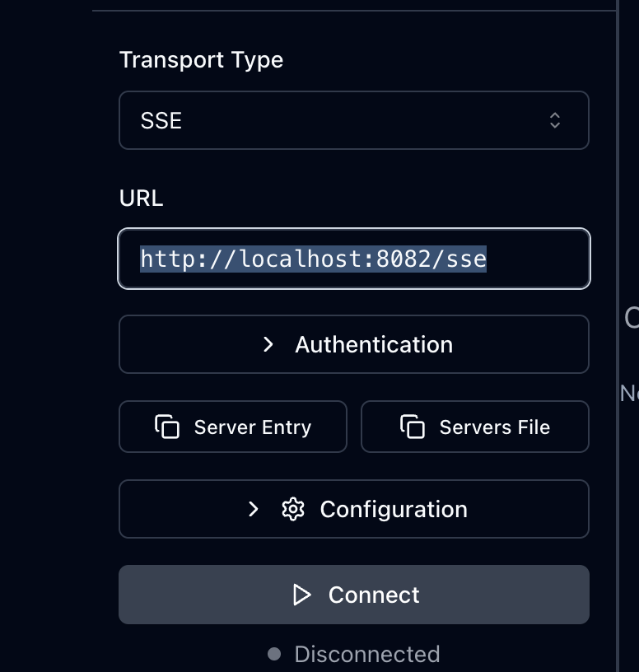Click the play triangle icon on Connect

[x=302, y=595]
